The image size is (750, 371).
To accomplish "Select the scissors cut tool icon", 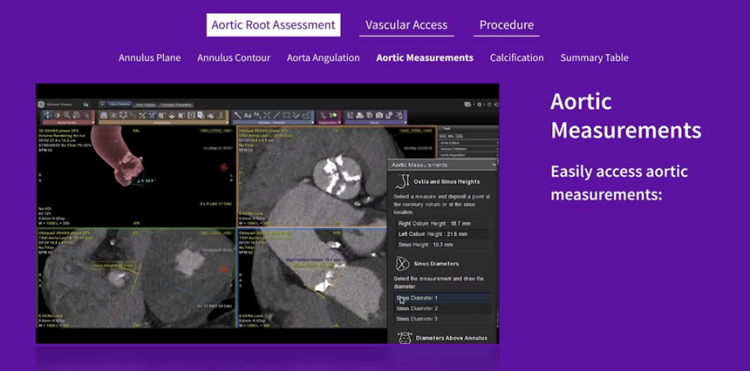I will pyautogui.click(x=142, y=116).
